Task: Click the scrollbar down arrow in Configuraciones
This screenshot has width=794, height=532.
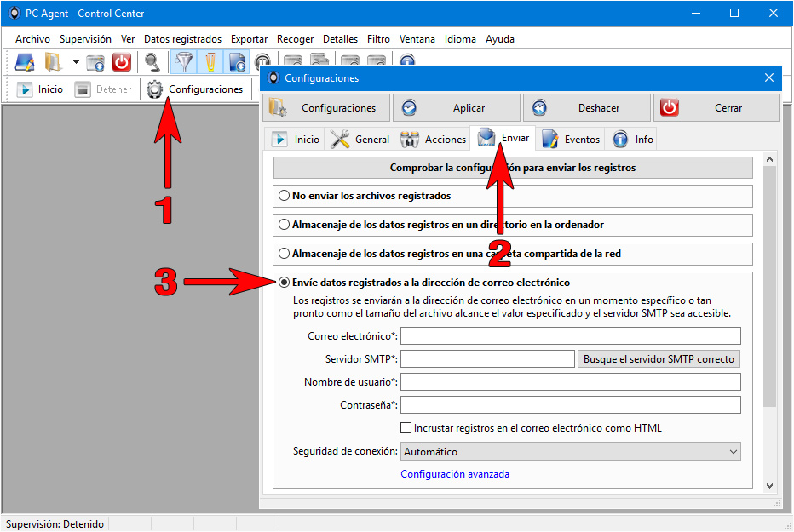Action: (x=769, y=486)
